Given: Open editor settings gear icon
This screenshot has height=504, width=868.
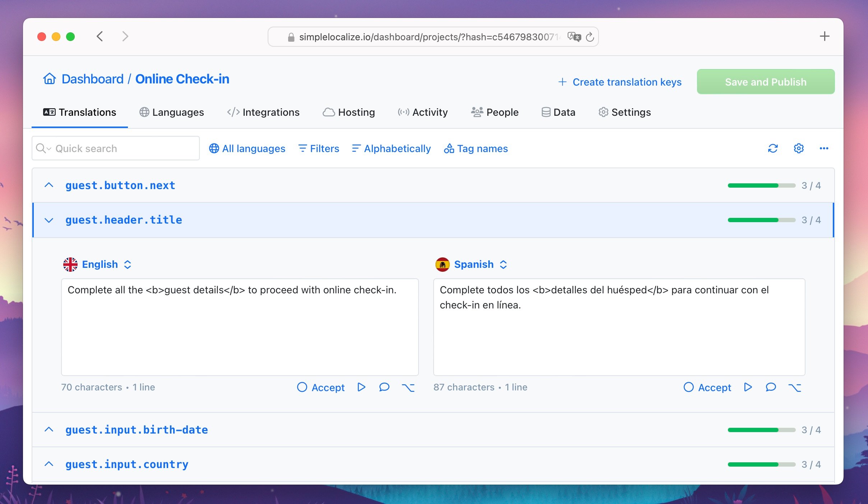Looking at the screenshot, I should (x=799, y=148).
